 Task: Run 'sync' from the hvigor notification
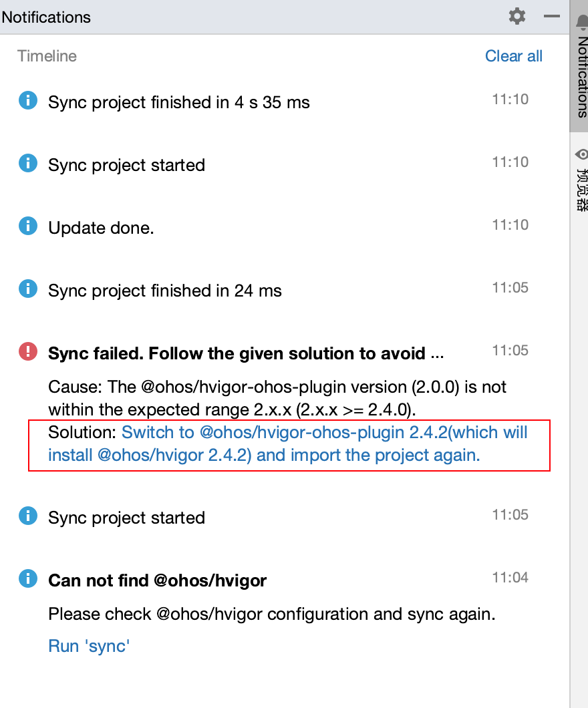tap(89, 646)
